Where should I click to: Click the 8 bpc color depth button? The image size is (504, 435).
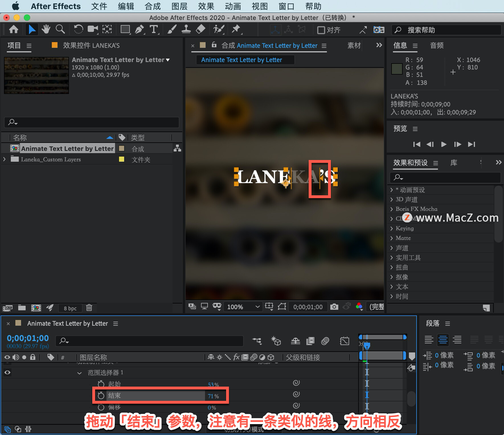pos(70,308)
